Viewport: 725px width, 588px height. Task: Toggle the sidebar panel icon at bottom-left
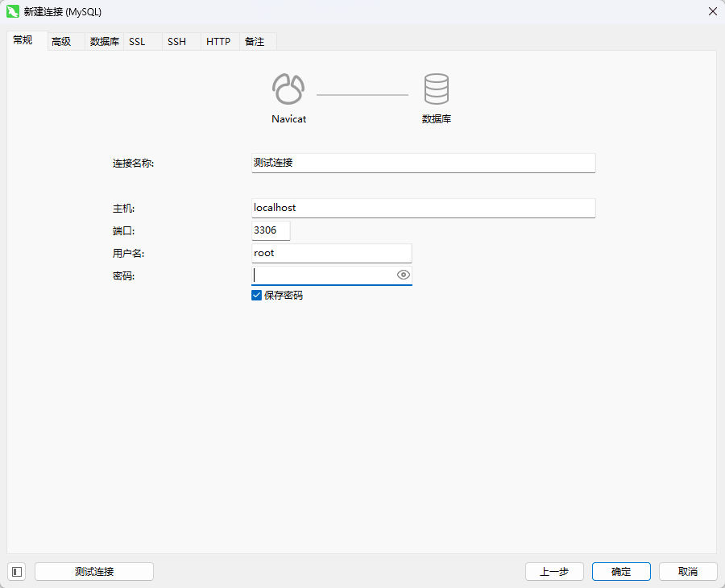tap(17, 571)
